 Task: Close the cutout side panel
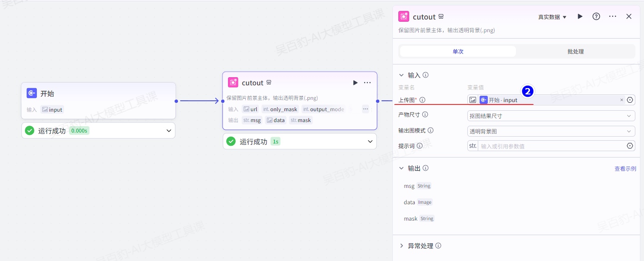pyautogui.click(x=629, y=16)
